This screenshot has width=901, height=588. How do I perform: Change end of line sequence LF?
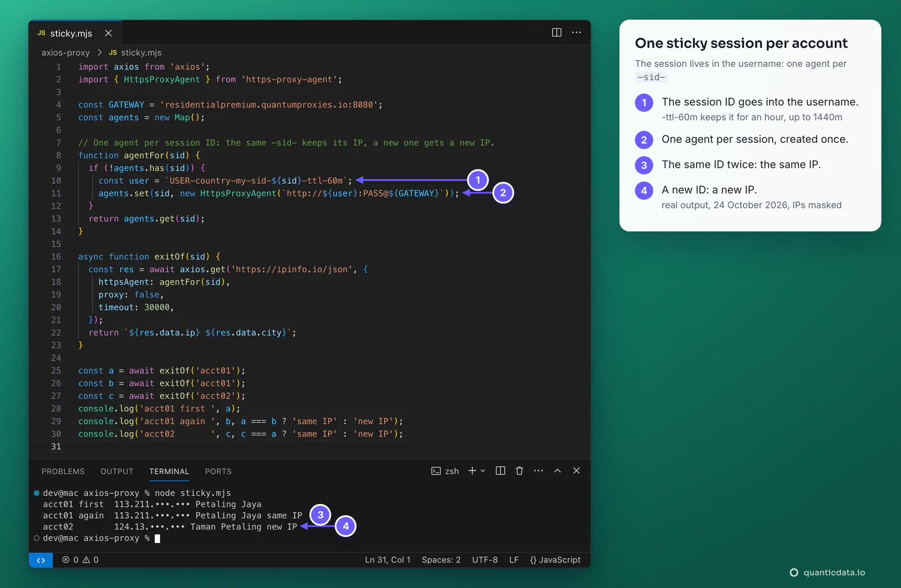point(514,560)
